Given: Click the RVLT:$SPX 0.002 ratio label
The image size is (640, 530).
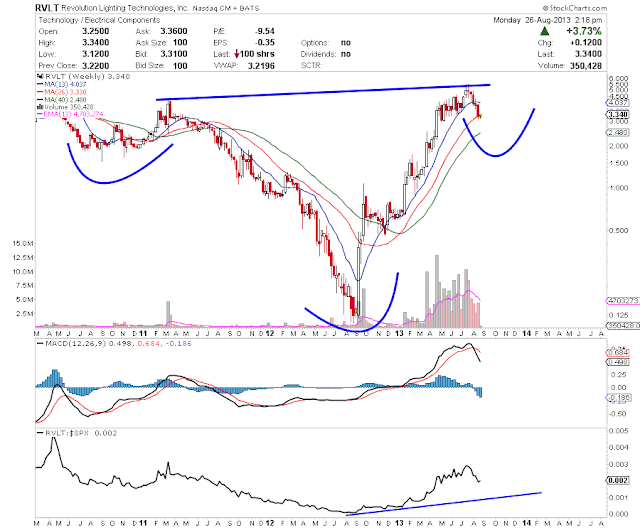Looking at the screenshot, I should click(x=78, y=433).
